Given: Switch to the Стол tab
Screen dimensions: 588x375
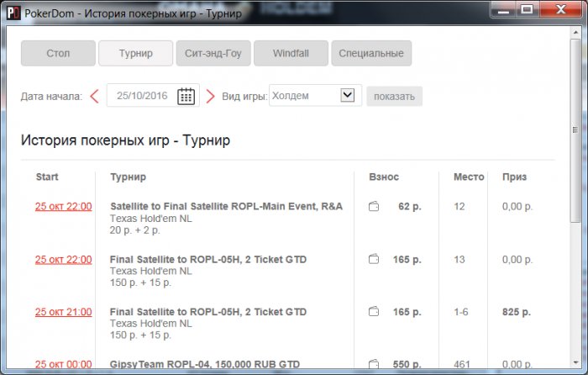Looking at the screenshot, I should tap(58, 53).
